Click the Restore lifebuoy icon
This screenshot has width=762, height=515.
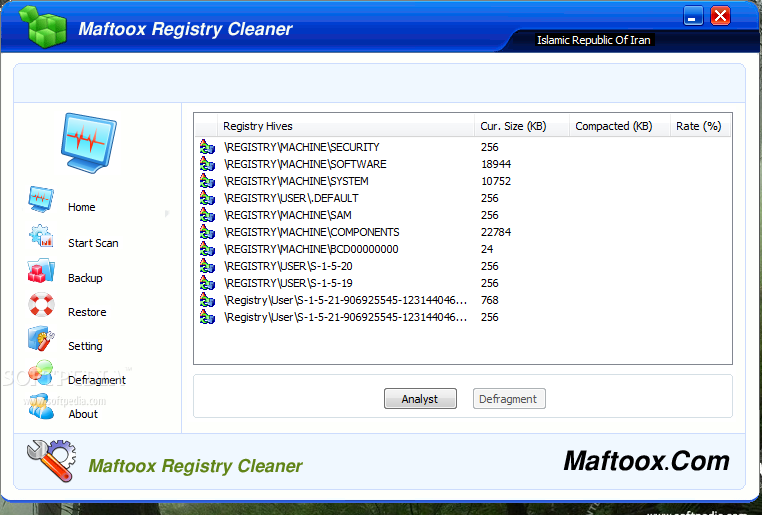(x=41, y=305)
